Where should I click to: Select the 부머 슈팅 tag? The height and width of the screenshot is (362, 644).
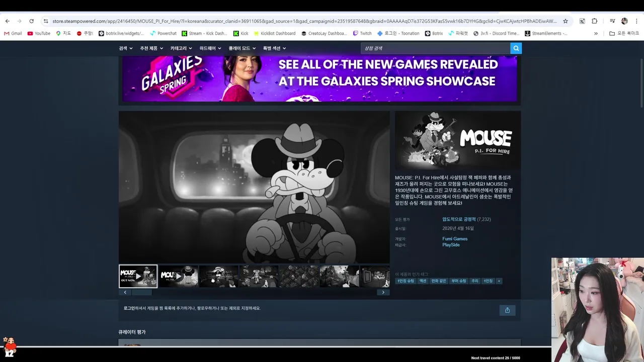(459, 281)
